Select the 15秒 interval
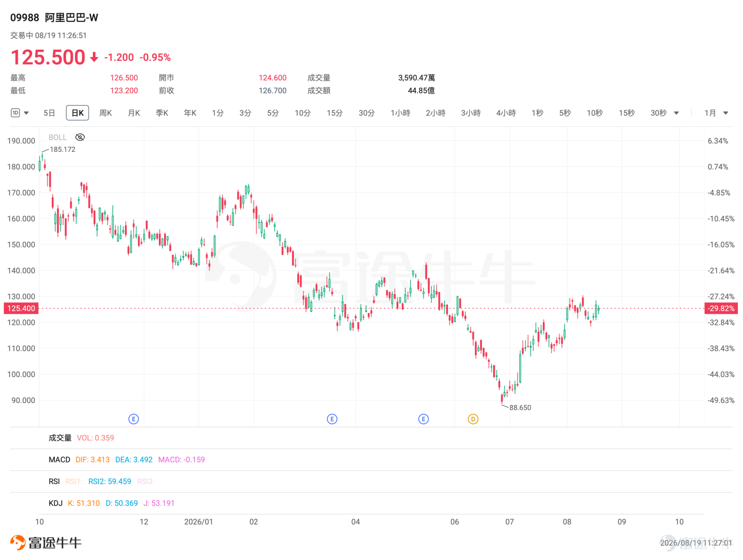The width and height of the screenshot is (743, 560). [626, 113]
